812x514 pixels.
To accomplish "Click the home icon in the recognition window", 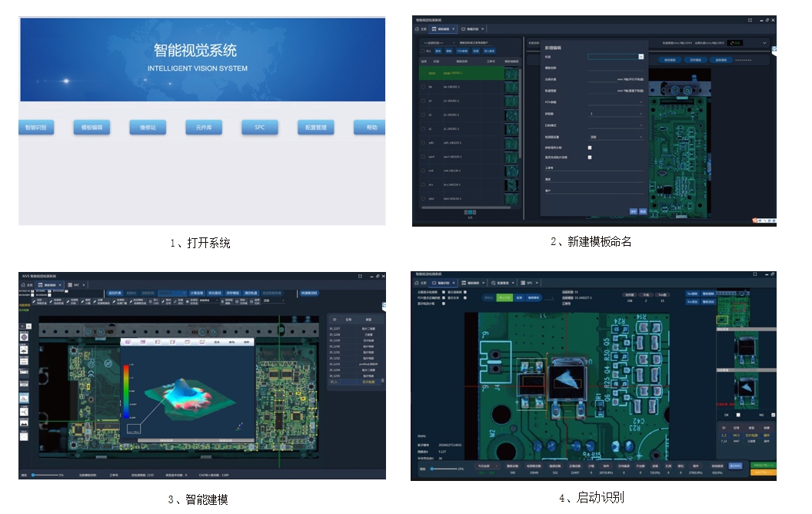I will point(417,284).
